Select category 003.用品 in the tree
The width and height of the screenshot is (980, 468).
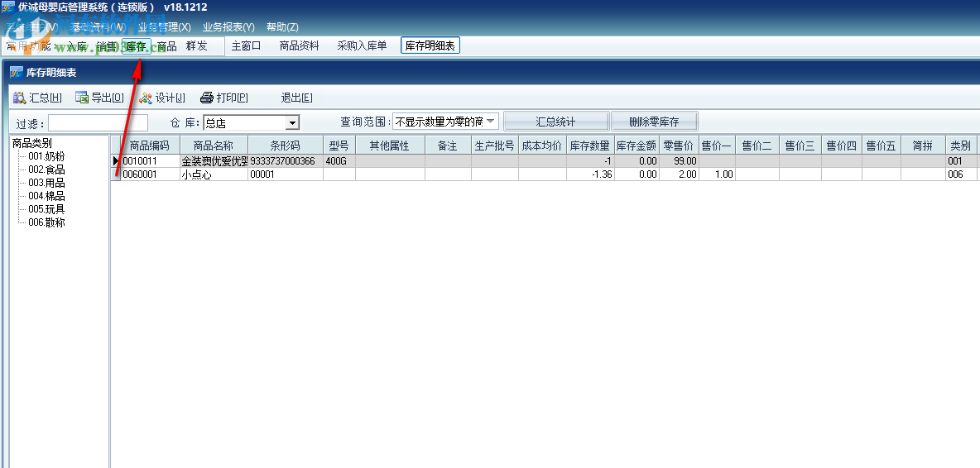[46, 183]
